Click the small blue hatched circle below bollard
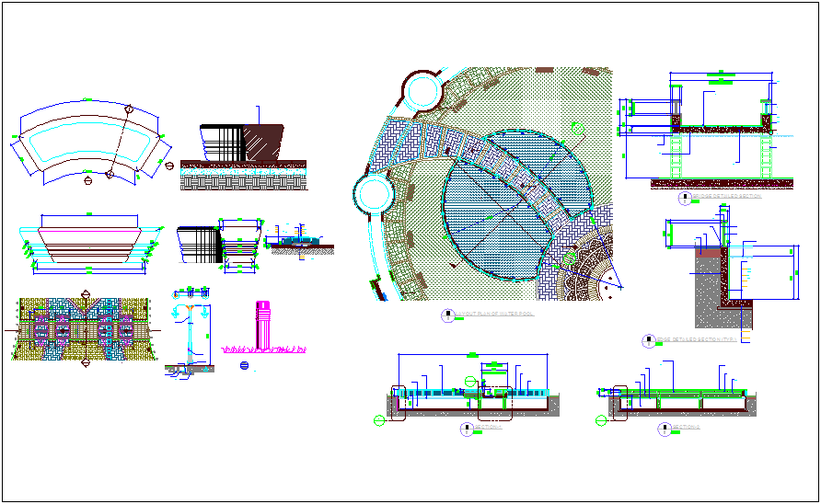 click(x=244, y=365)
